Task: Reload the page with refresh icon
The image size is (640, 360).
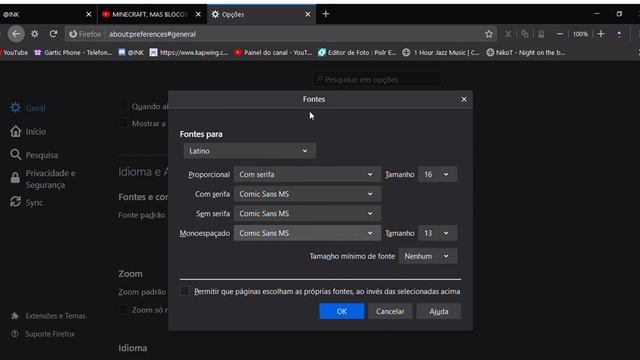Action: [53, 34]
